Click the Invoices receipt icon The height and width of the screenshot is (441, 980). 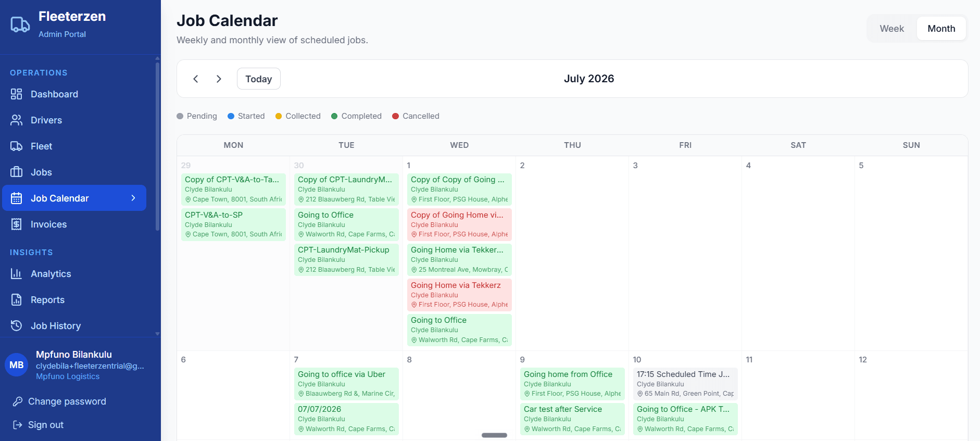[17, 224]
